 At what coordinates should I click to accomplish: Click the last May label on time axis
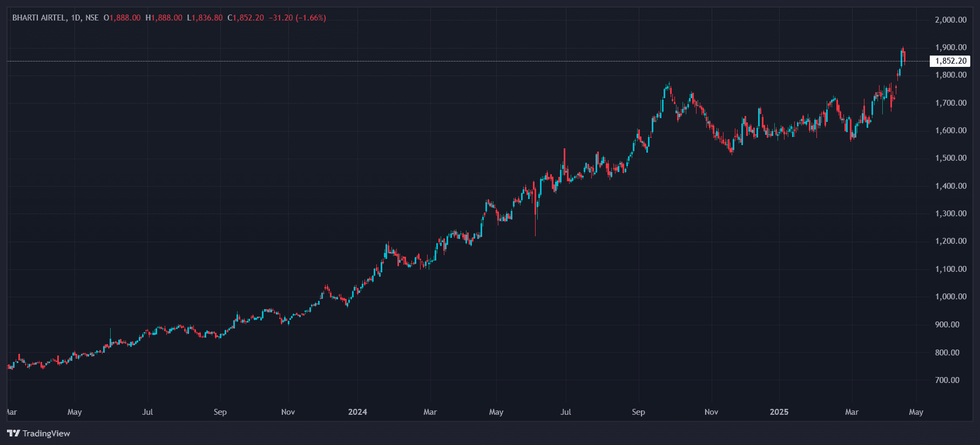tap(916, 412)
